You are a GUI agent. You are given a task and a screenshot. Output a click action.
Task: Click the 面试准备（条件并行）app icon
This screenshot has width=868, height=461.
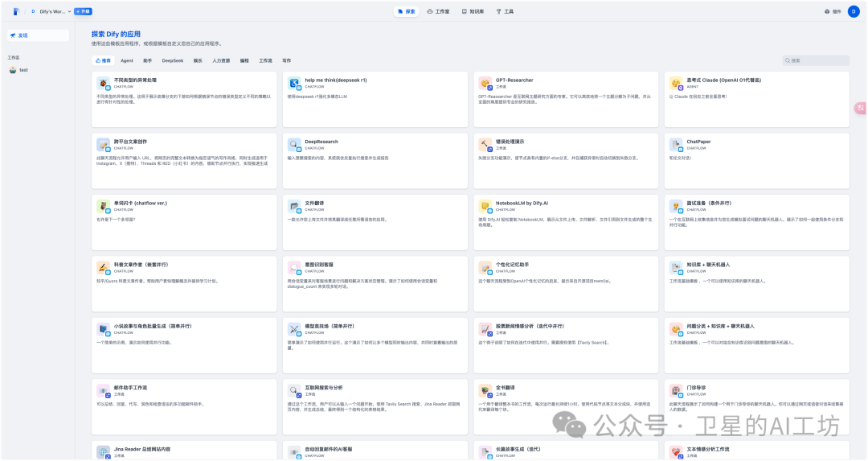click(x=677, y=207)
